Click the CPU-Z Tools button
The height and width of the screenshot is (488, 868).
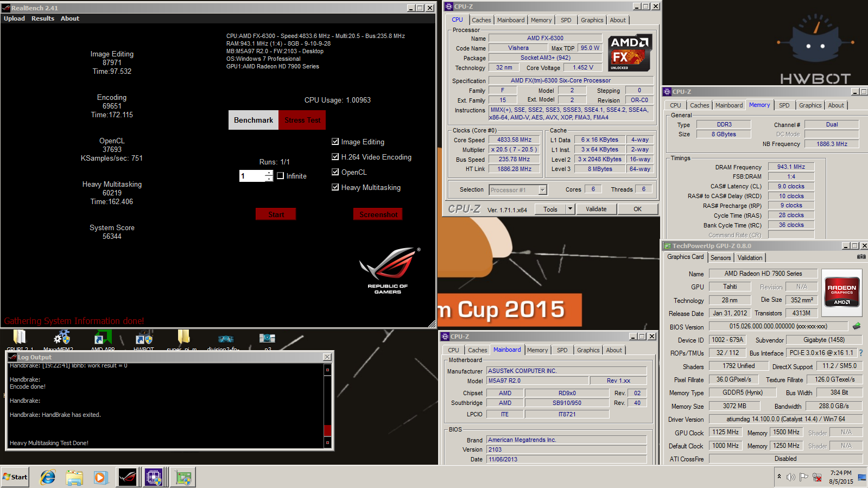[x=550, y=209]
